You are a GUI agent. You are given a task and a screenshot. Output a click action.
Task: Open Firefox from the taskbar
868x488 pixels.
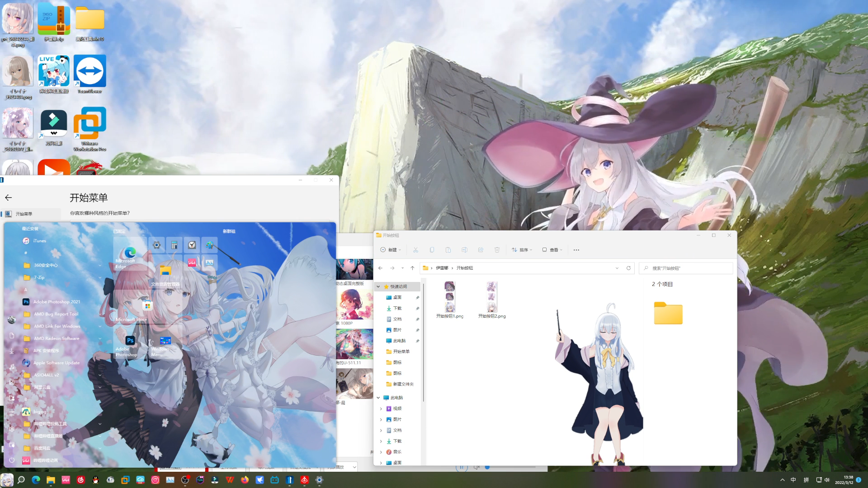pos(245,480)
